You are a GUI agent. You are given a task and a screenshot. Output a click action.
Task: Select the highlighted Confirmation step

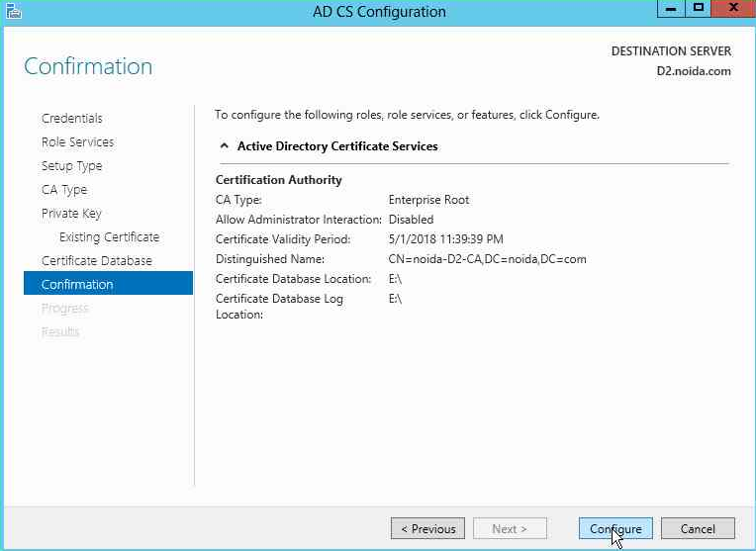(x=108, y=283)
